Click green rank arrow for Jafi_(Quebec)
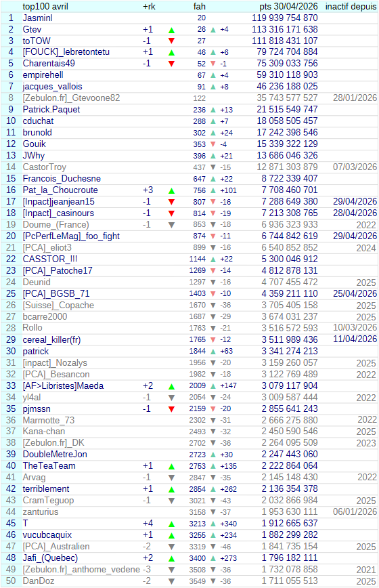Viewport: 379px width, 588px height. (171, 558)
